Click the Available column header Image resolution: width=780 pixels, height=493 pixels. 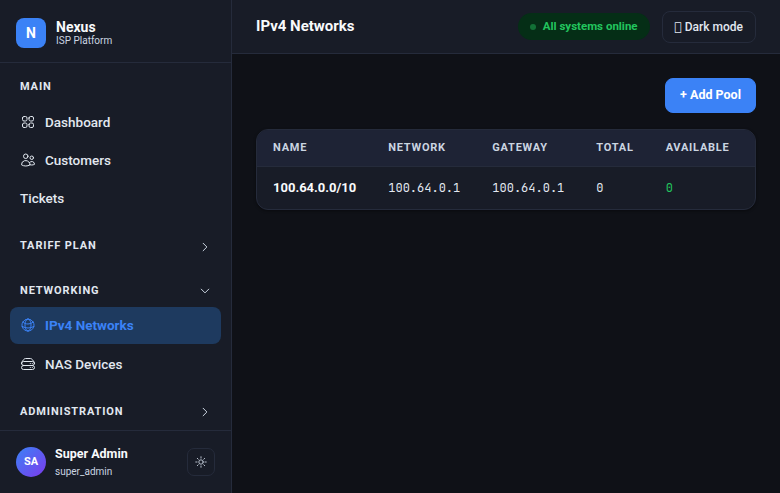pos(697,147)
